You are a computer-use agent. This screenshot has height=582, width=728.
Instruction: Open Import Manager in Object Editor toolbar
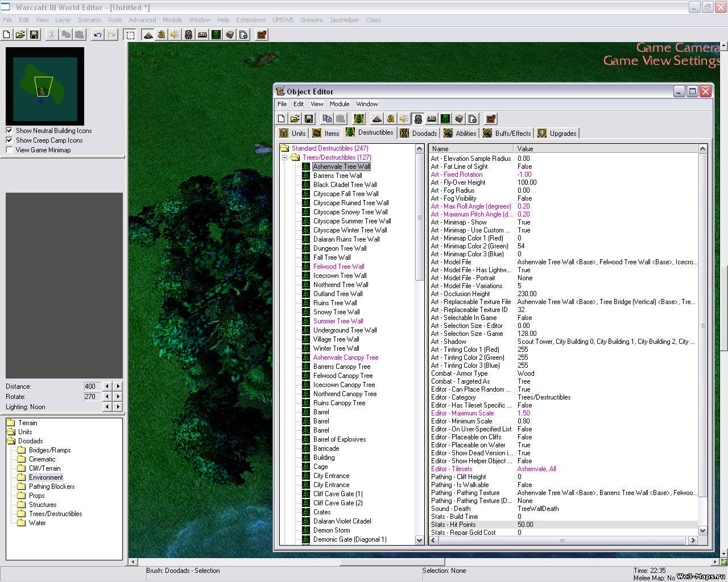(x=473, y=119)
